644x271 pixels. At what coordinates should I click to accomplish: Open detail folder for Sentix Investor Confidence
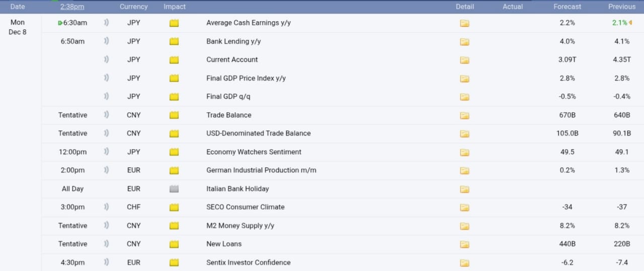coord(464,263)
